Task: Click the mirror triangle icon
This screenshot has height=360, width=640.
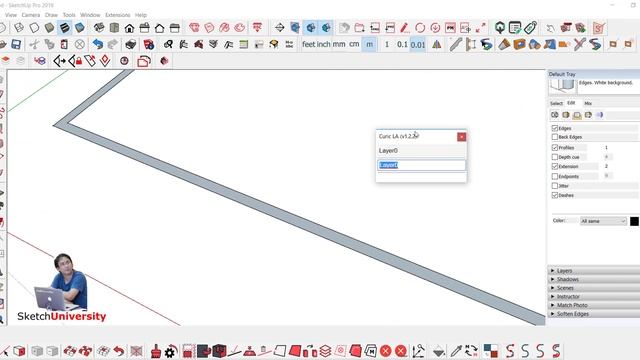Action: point(437,44)
